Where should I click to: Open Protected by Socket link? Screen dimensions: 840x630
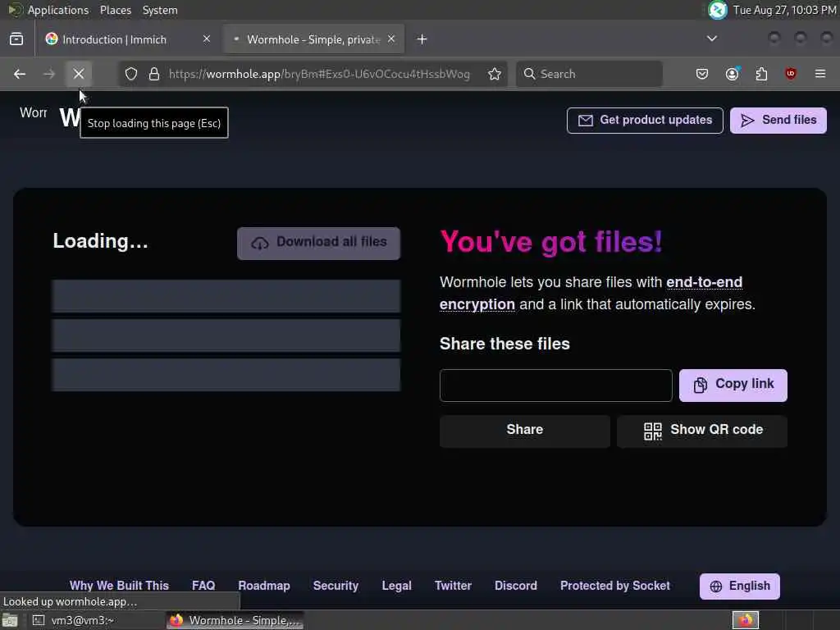coord(615,586)
